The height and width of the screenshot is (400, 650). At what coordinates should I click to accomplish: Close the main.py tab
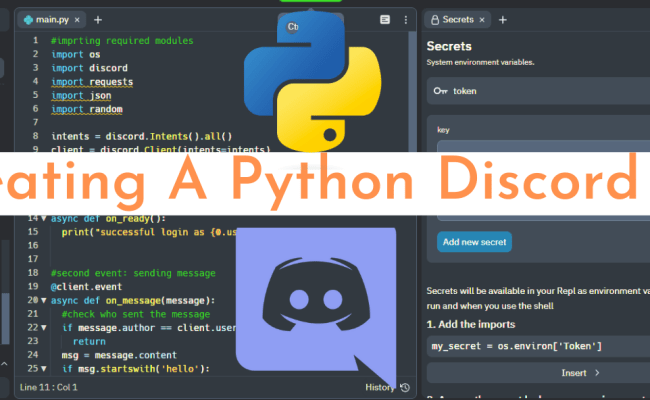tap(77, 19)
